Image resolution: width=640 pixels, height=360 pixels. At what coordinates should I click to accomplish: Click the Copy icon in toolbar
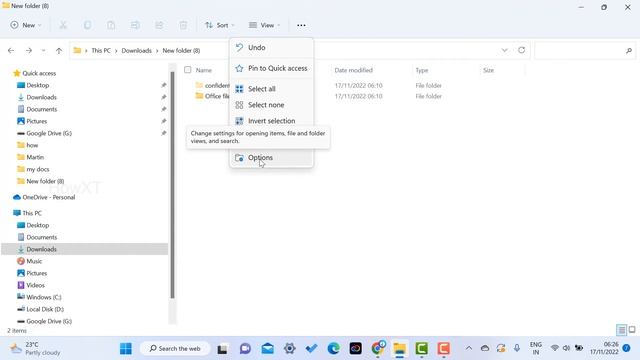87,25
